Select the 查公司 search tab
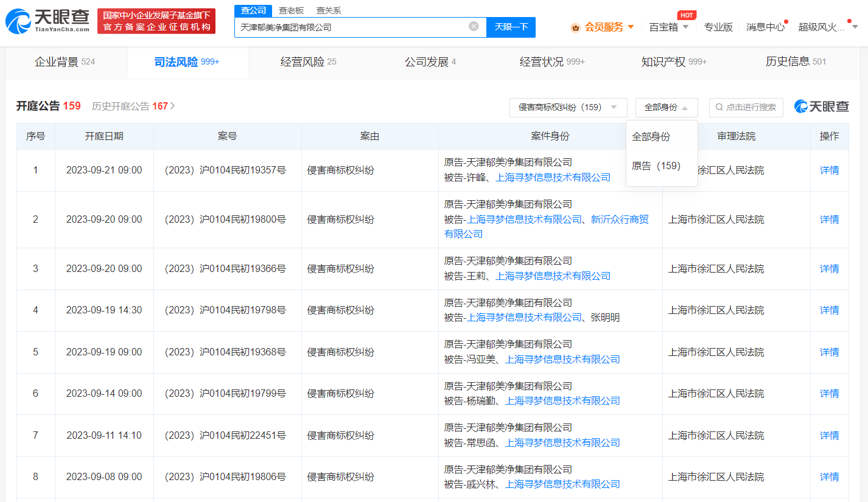The image size is (868, 502). (253, 10)
